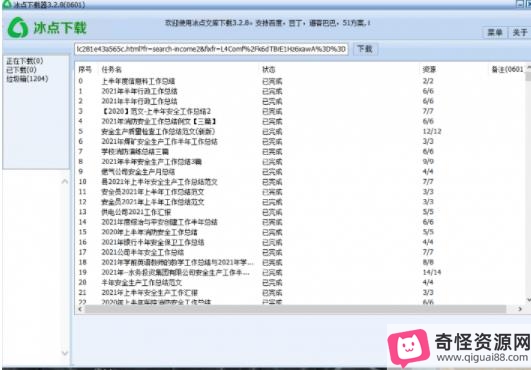This screenshot has height=370, width=531.
Task: Click the 已完成 status in row 0
Action: [x=272, y=81]
